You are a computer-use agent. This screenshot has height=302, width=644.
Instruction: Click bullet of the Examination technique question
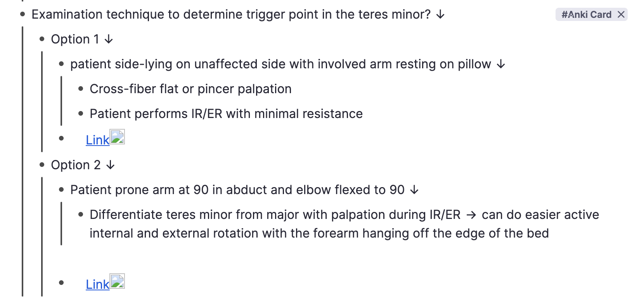click(23, 14)
